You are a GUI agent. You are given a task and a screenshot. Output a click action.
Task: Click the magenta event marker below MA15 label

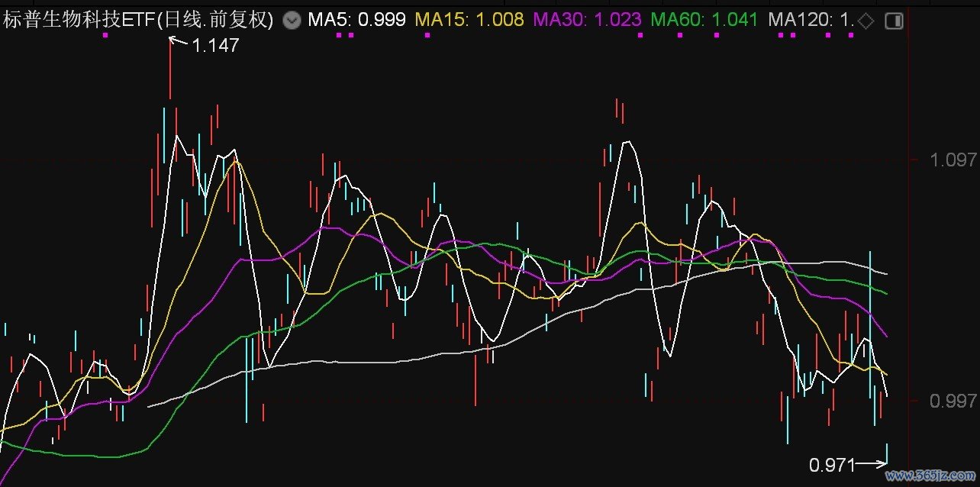(x=427, y=35)
